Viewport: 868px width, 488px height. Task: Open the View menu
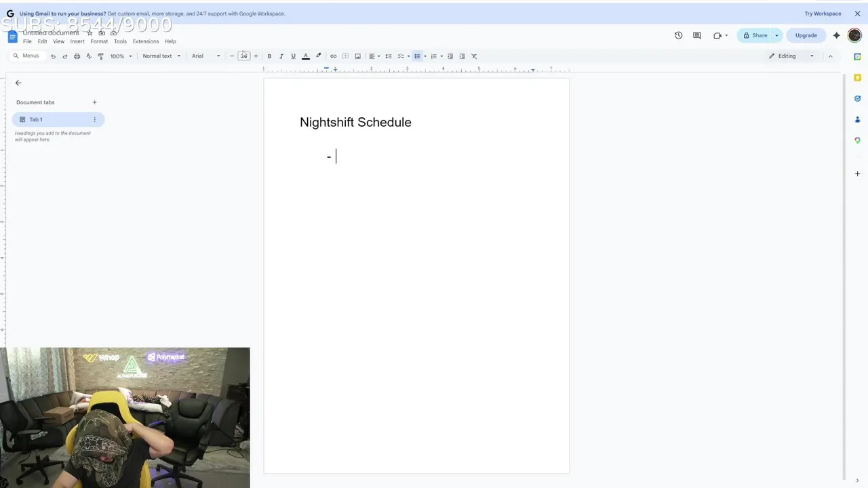click(59, 41)
